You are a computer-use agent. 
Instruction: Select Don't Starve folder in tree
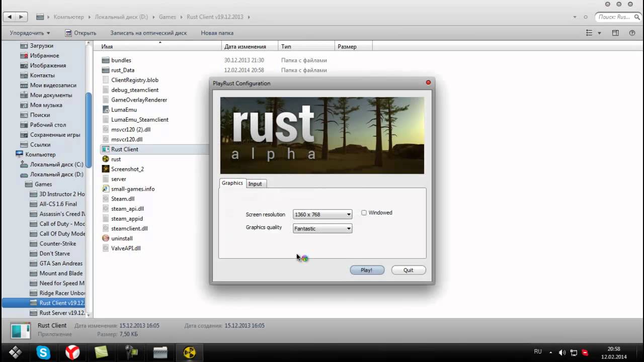pos(55,253)
